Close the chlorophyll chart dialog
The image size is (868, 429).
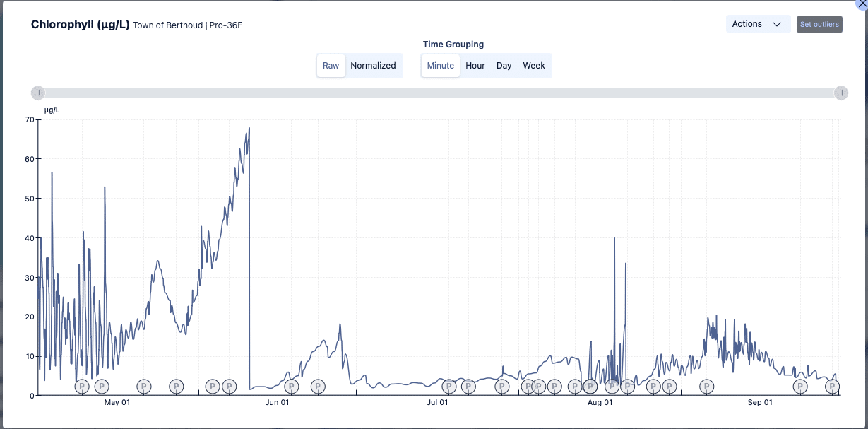pyautogui.click(x=862, y=4)
